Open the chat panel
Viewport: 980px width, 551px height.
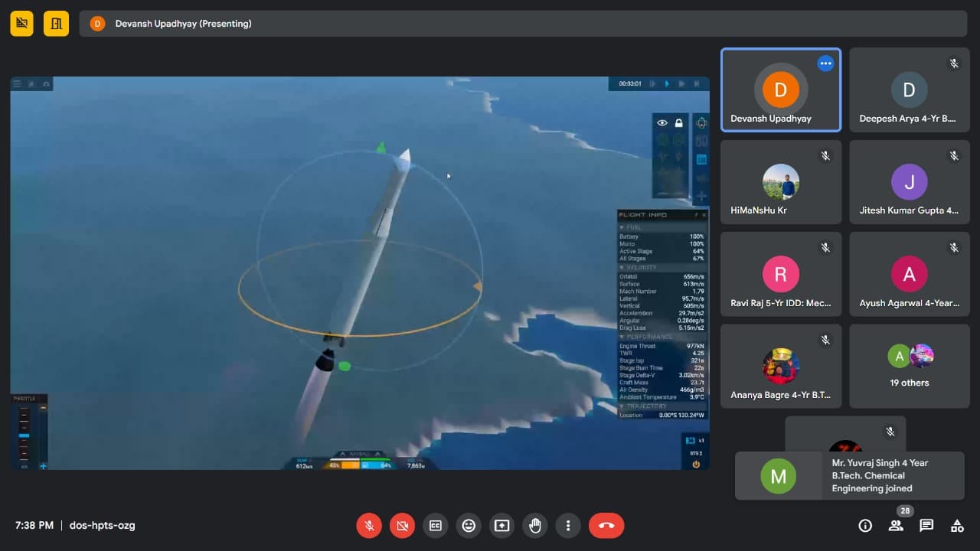(926, 525)
